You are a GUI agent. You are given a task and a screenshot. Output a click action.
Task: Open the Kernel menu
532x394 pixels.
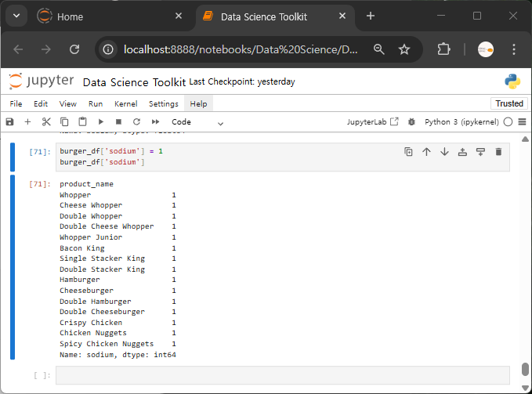click(126, 103)
